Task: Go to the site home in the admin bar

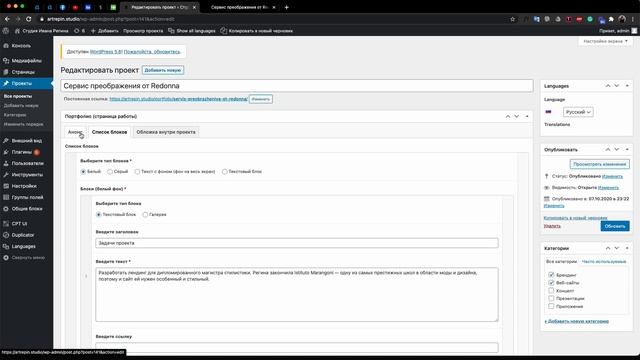Action: (42, 31)
